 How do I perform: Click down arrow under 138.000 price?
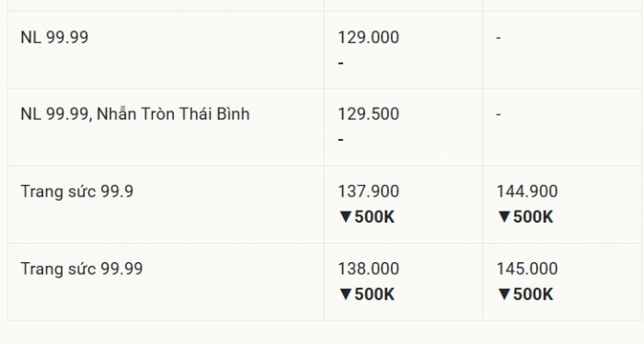pos(345,294)
